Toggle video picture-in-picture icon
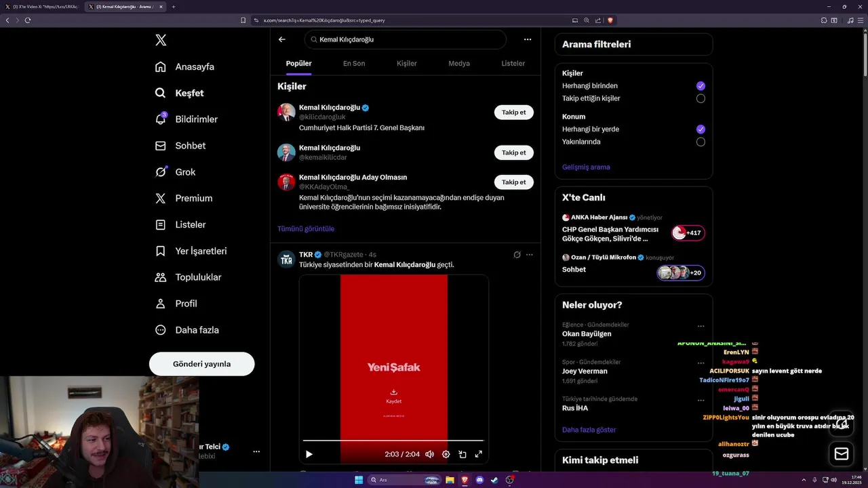This screenshot has width=868, height=488. point(462,454)
